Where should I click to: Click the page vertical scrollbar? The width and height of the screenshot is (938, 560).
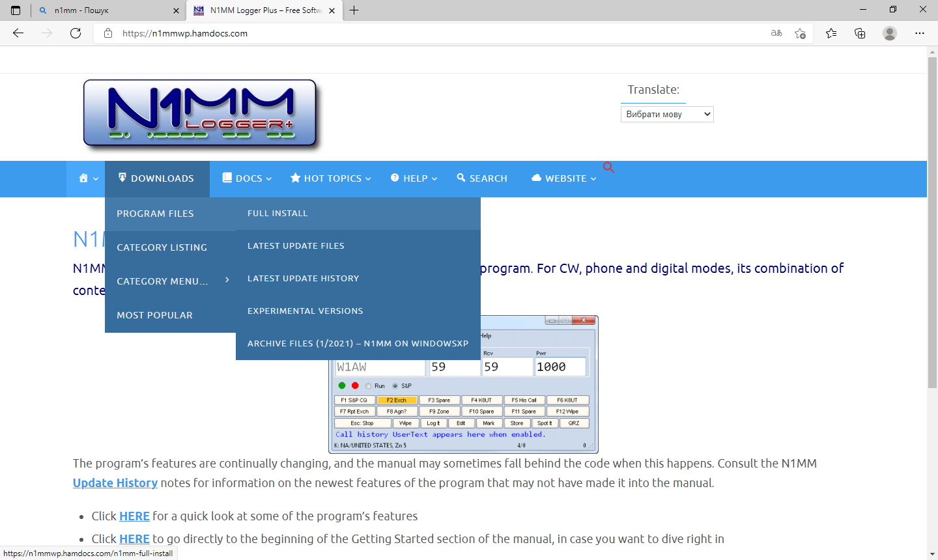(x=932, y=221)
